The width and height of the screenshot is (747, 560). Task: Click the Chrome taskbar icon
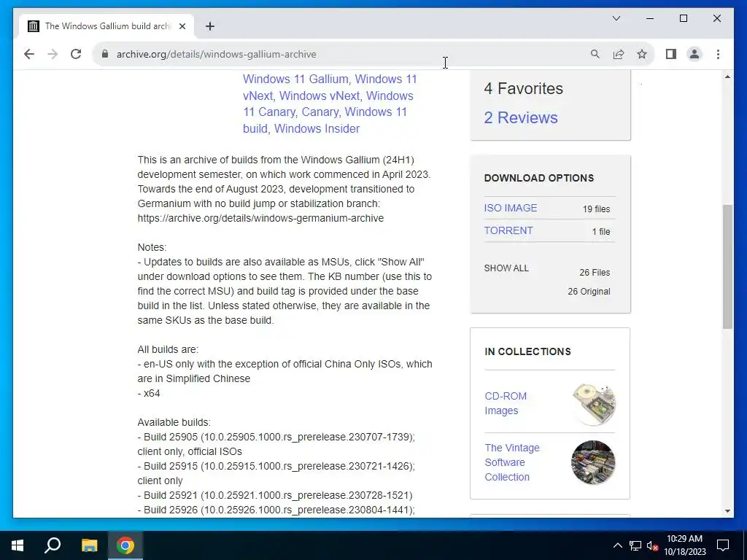(x=125, y=545)
